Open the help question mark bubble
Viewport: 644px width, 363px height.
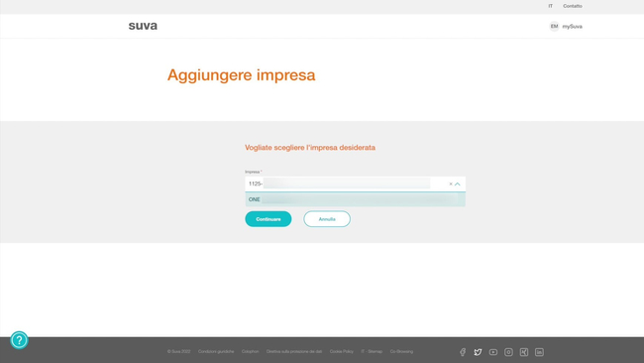19,340
